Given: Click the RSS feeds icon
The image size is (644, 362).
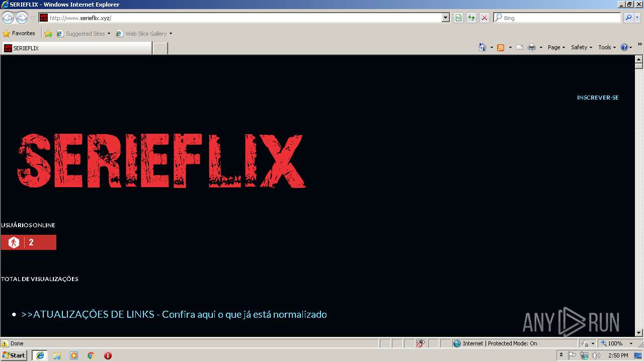Looking at the screenshot, I should 501,47.
